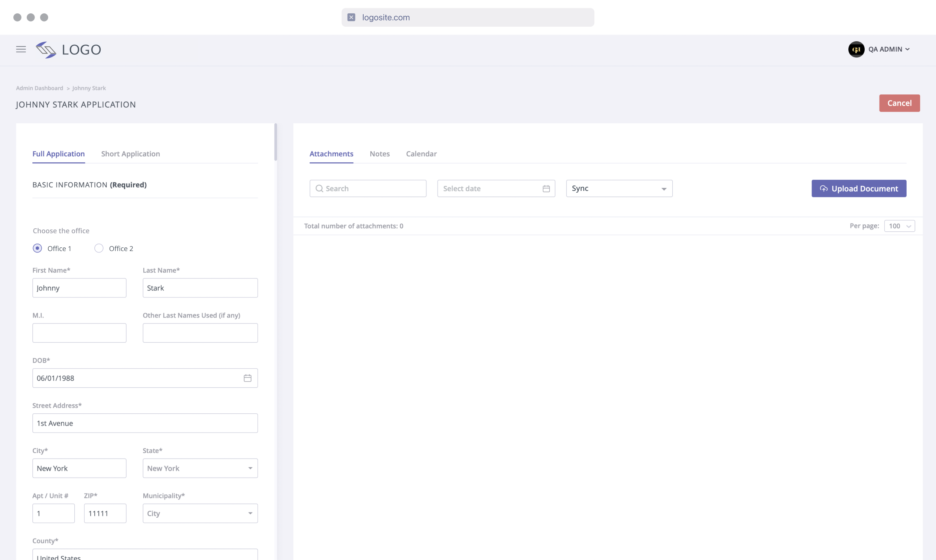Change the Per page 100 selector
Screen dimensions: 936x560
(x=899, y=226)
